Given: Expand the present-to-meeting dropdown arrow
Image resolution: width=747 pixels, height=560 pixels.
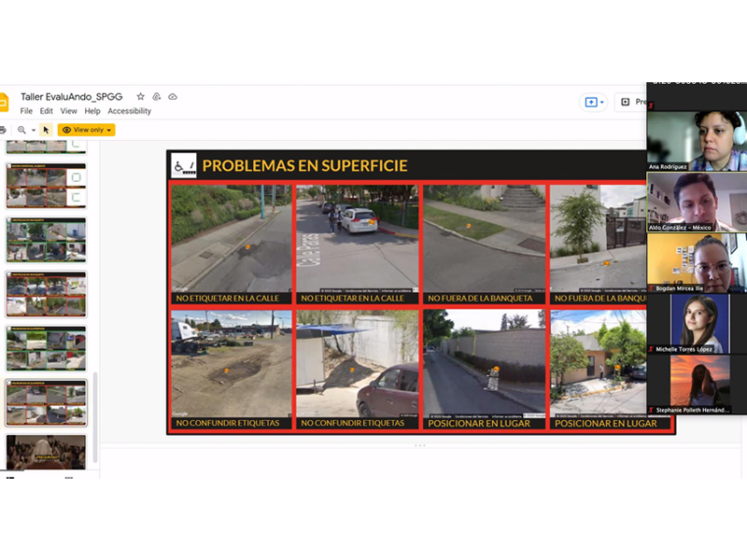Looking at the screenshot, I should pyautogui.click(x=602, y=102).
